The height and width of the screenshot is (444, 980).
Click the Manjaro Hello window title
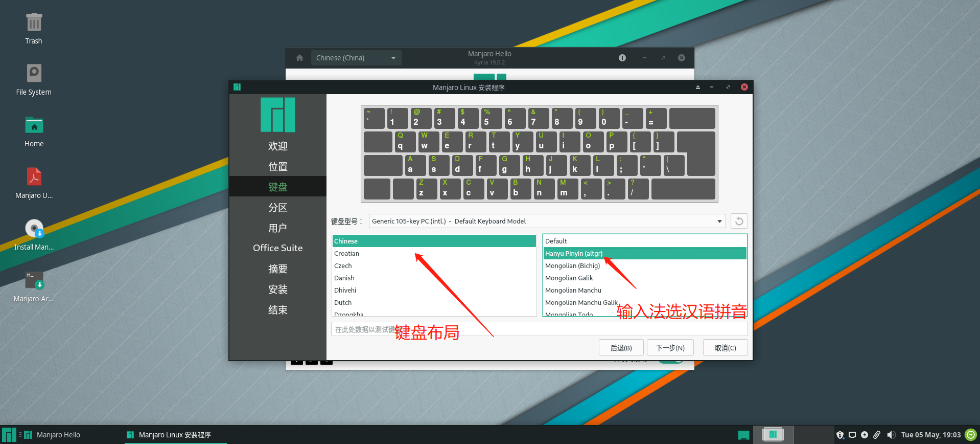pos(489,54)
